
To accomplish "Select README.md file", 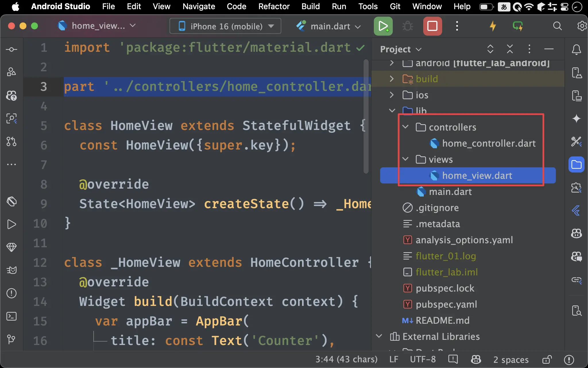I will (x=442, y=320).
